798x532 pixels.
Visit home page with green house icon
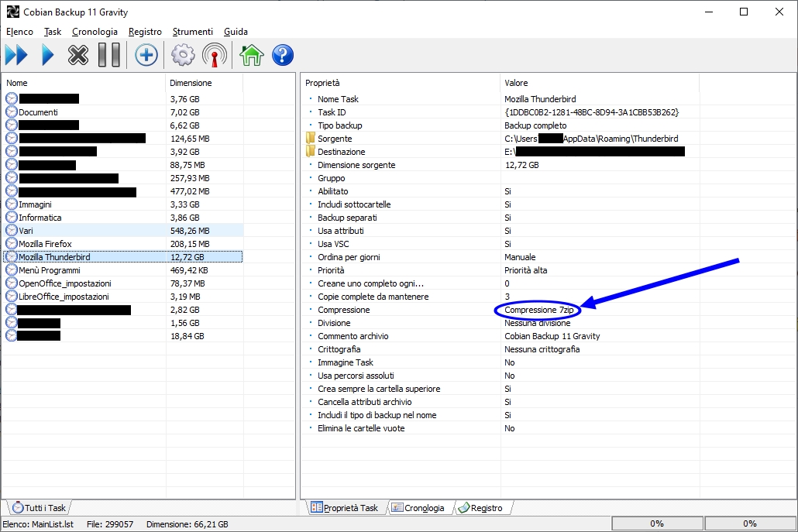[252, 55]
